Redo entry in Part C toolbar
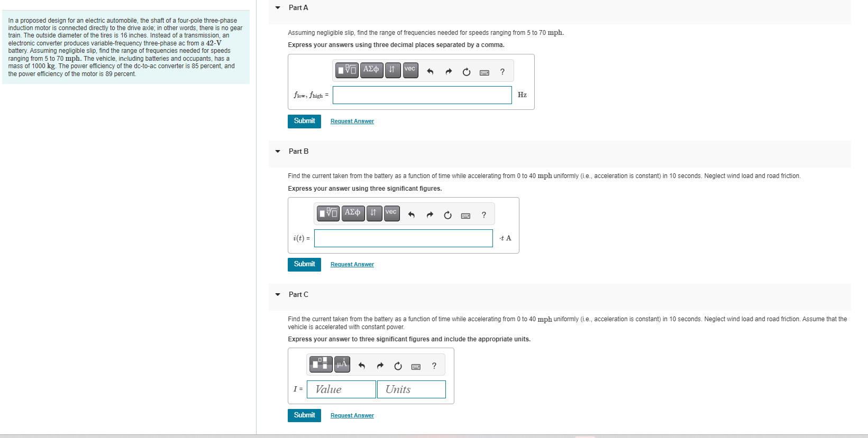Screen dimensions: 868x438 380,366
